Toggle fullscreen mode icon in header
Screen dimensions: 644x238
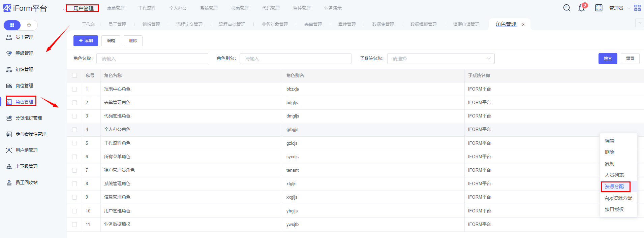click(599, 8)
